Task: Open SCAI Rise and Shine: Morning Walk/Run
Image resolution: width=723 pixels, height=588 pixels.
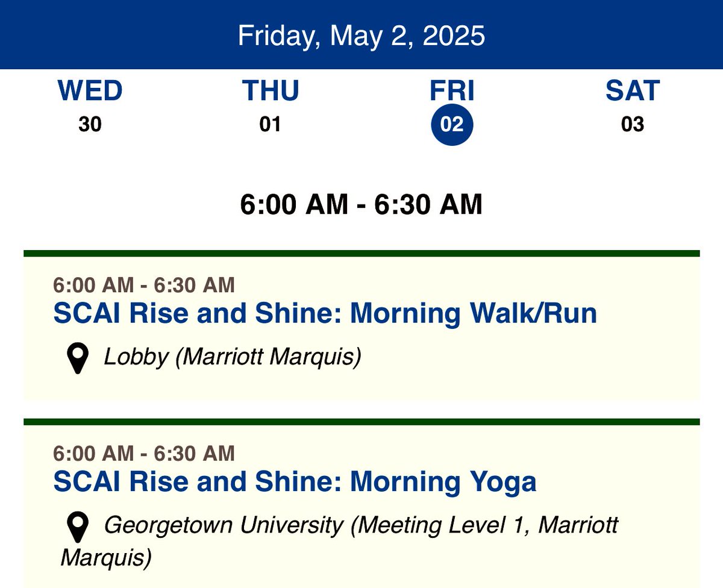Action: click(325, 314)
